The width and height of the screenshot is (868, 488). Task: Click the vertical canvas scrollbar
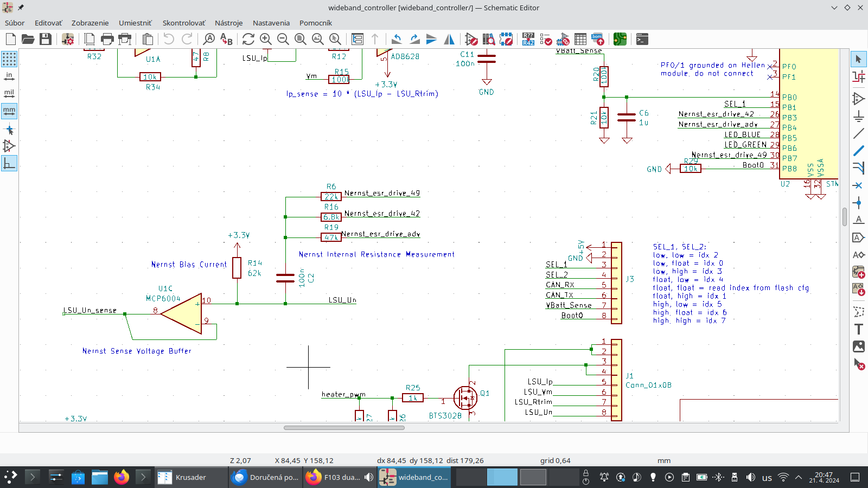[x=845, y=217]
